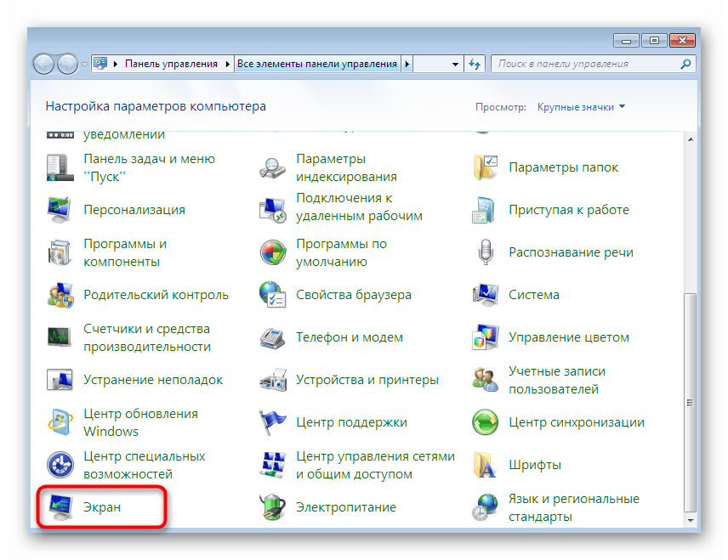The image size is (728, 560).
Task: Open the Язык и региональные стандарты icon
Action: (485, 507)
